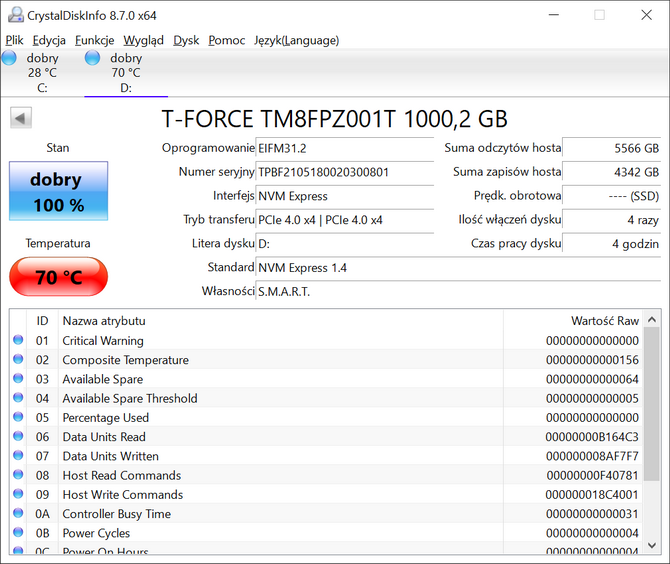Click the Composite Temperature status orb
The height and width of the screenshot is (564, 670).
(x=18, y=360)
